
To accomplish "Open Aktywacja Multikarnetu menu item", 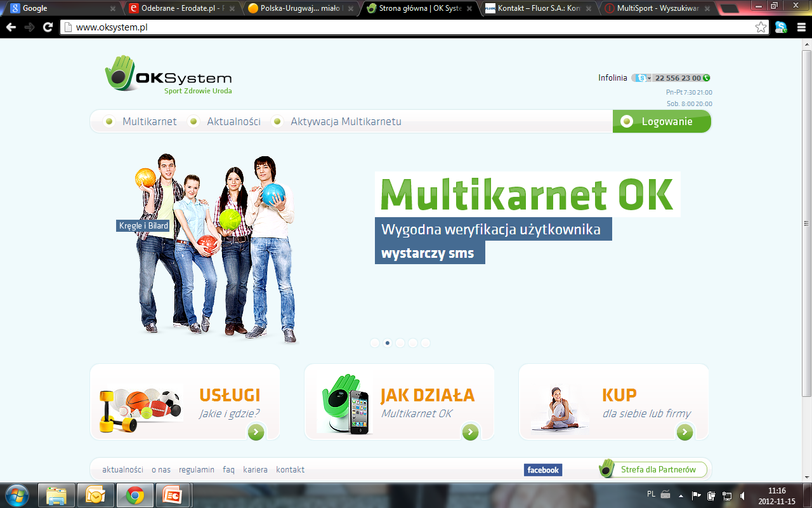I will click(346, 121).
